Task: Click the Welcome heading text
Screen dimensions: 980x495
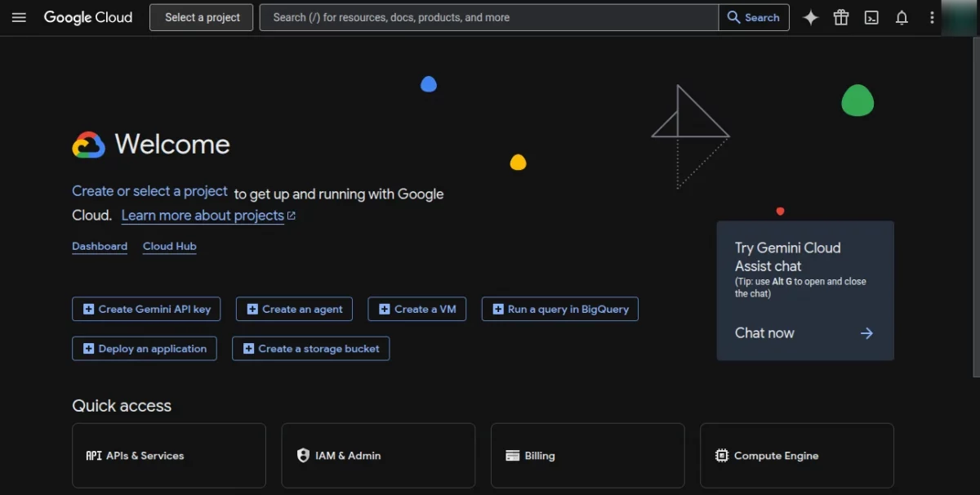Action: click(172, 145)
